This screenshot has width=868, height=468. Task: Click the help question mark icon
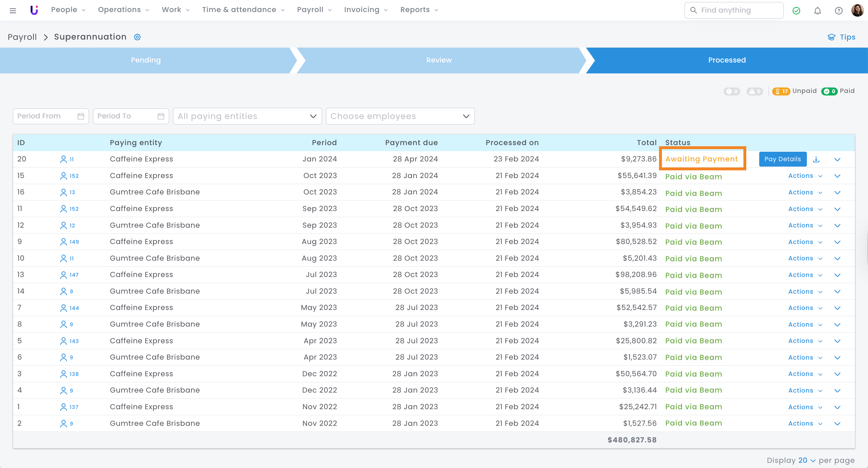[838, 11]
